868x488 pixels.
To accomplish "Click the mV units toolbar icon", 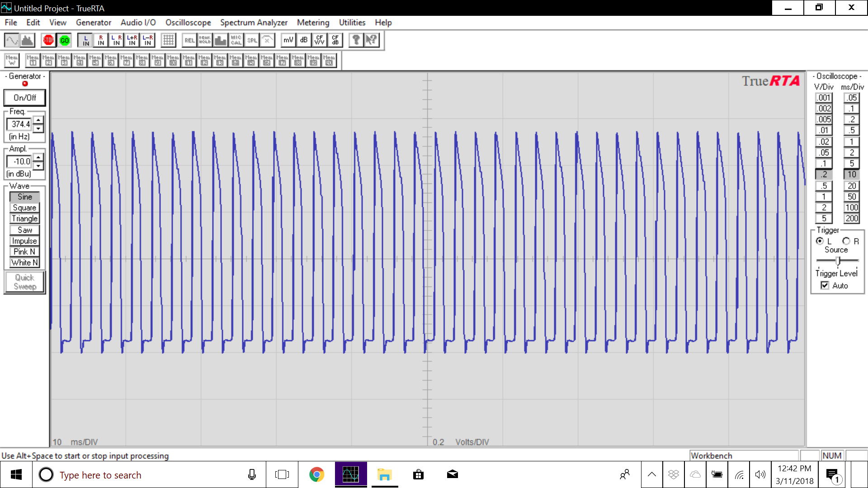I will pos(288,41).
